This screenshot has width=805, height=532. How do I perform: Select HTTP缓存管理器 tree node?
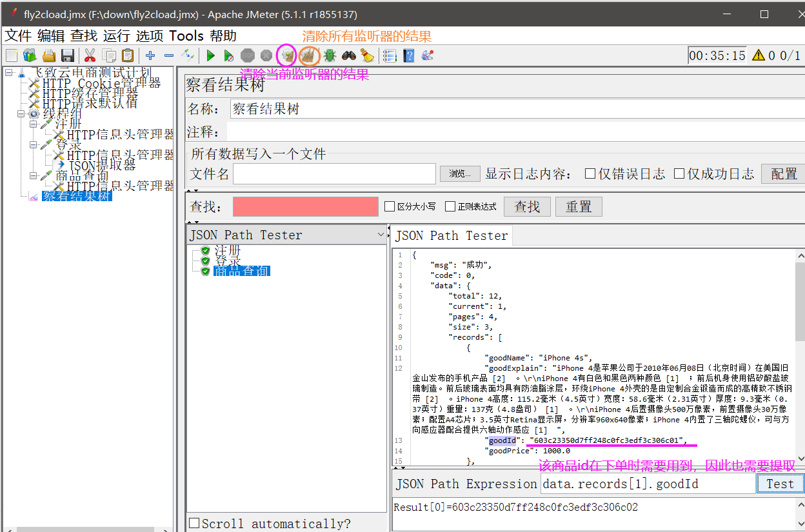[x=90, y=93]
